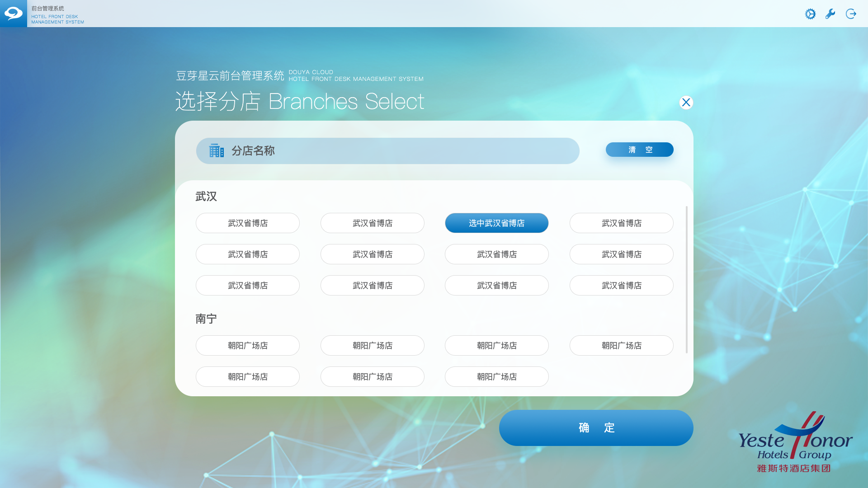Viewport: 868px width, 488px height.
Task: Select fourth 朝阳广场店 in first 南宁 row
Action: click(621, 346)
